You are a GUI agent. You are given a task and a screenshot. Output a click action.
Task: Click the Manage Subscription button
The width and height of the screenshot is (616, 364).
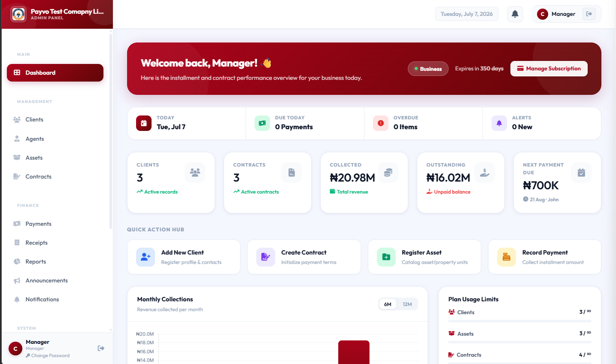(549, 69)
